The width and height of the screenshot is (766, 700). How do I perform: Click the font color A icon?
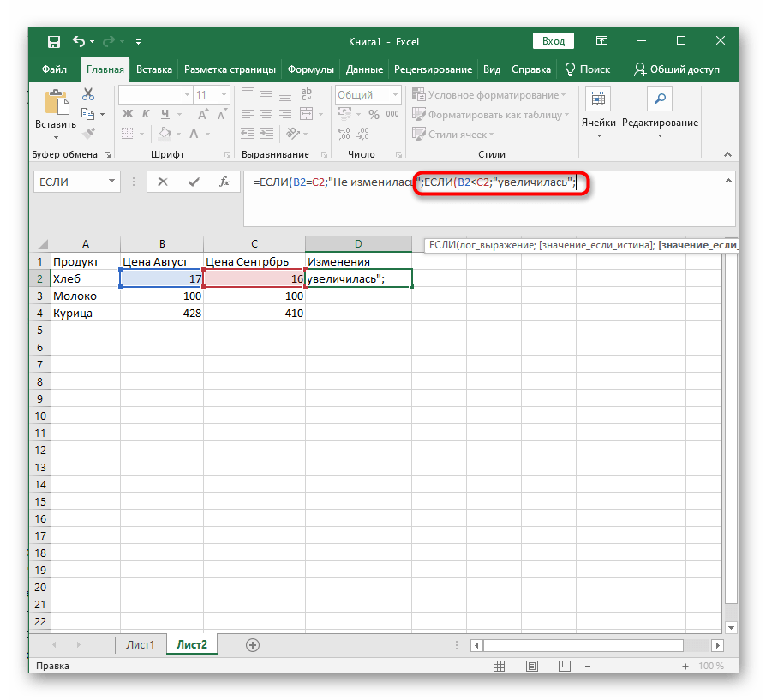(x=194, y=134)
